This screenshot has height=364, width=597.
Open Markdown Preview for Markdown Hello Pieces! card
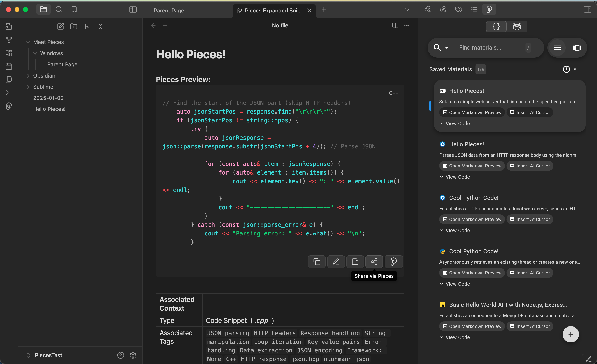point(472,112)
